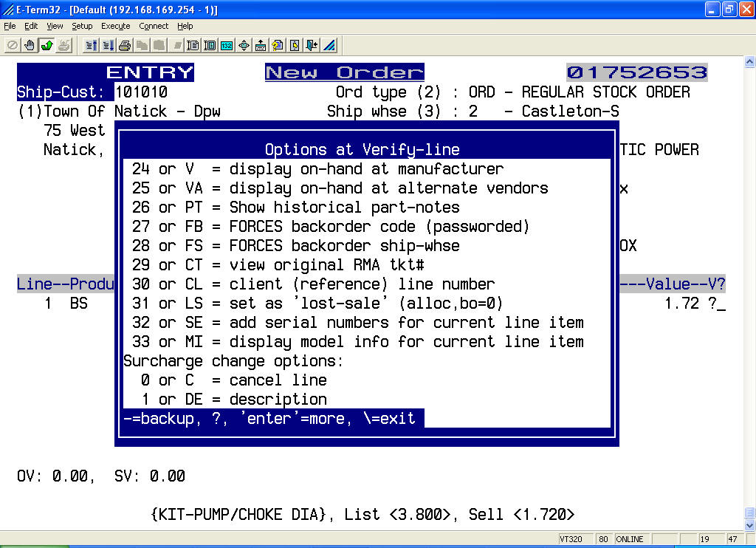Click the greyed paste toolbar icon
The image size is (756, 548).
[159, 45]
